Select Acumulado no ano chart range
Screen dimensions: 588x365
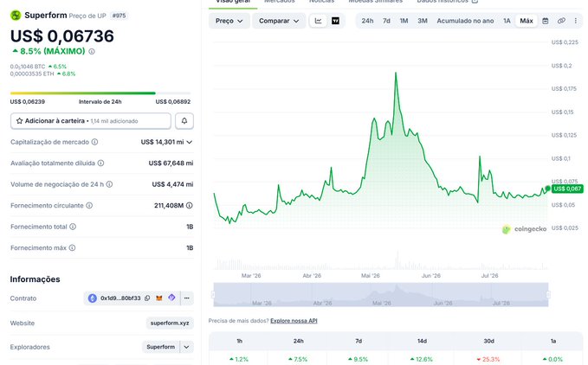coord(465,21)
